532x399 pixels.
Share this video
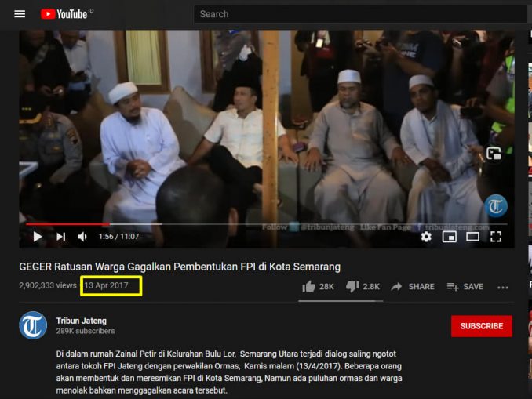pyautogui.click(x=413, y=287)
